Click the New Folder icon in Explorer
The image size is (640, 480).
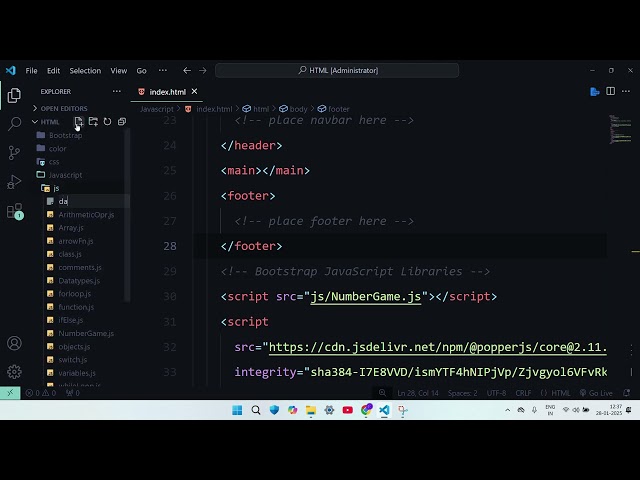[93, 122]
